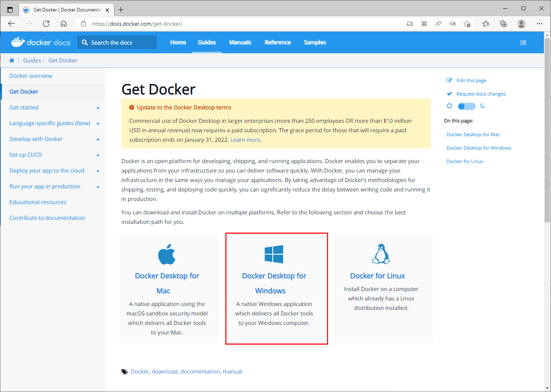Click the download tag link

(165, 371)
